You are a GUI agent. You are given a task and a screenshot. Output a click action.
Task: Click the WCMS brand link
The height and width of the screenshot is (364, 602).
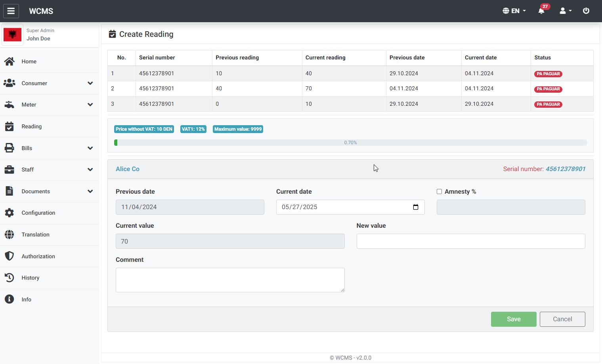(x=41, y=11)
